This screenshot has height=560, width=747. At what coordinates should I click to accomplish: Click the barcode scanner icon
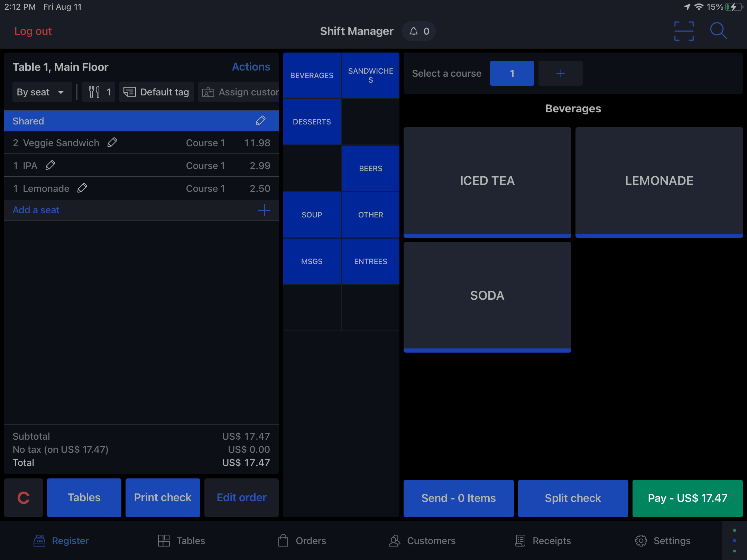pos(684,31)
